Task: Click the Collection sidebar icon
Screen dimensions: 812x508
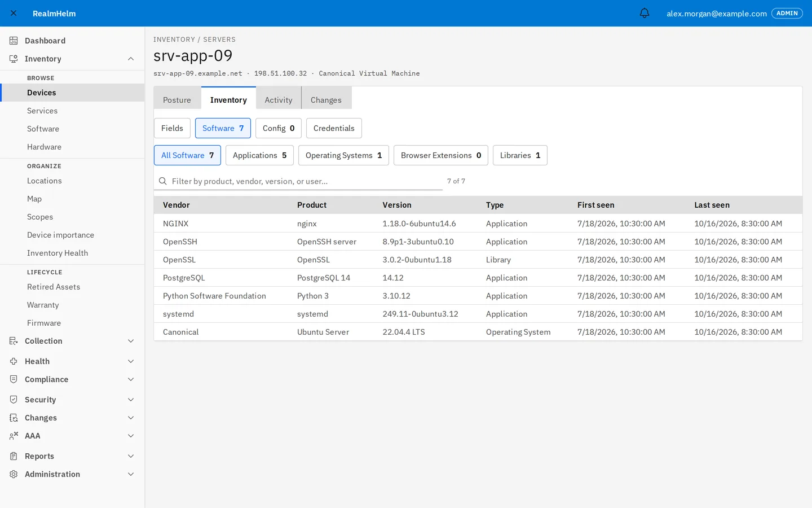Action: (x=14, y=341)
